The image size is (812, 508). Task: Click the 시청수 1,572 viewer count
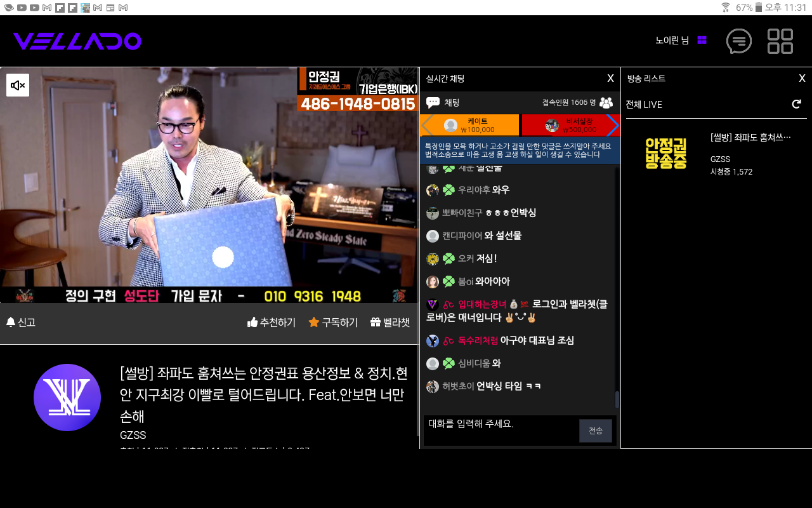coord(731,171)
